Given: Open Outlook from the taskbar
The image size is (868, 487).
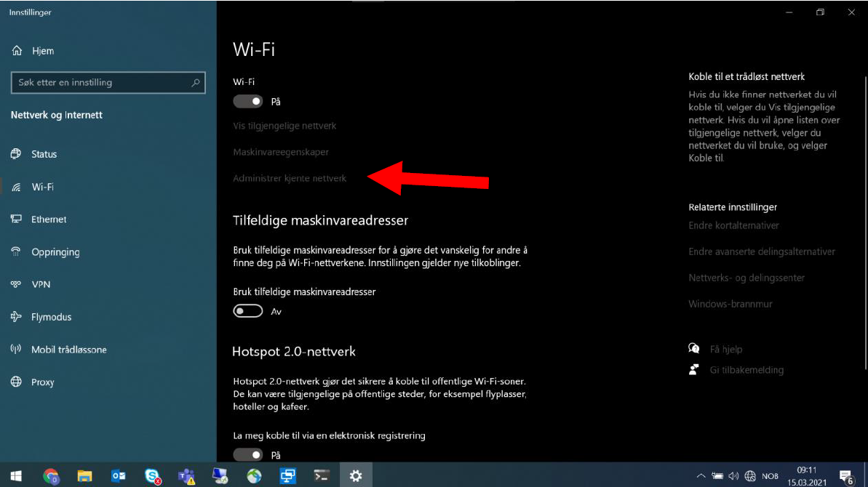Looking at the screenshot, I should (119, 476).
